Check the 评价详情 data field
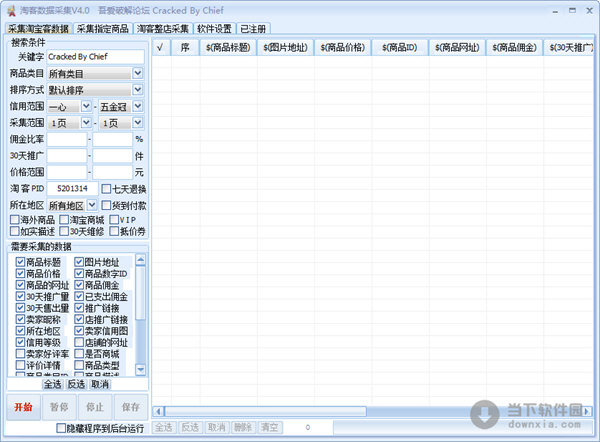The width and height of the screenshot is (600, 442). [20, 365]
